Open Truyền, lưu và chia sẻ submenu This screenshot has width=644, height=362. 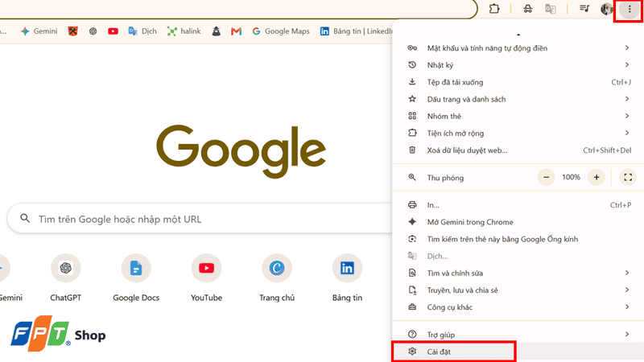pos(518,290)
